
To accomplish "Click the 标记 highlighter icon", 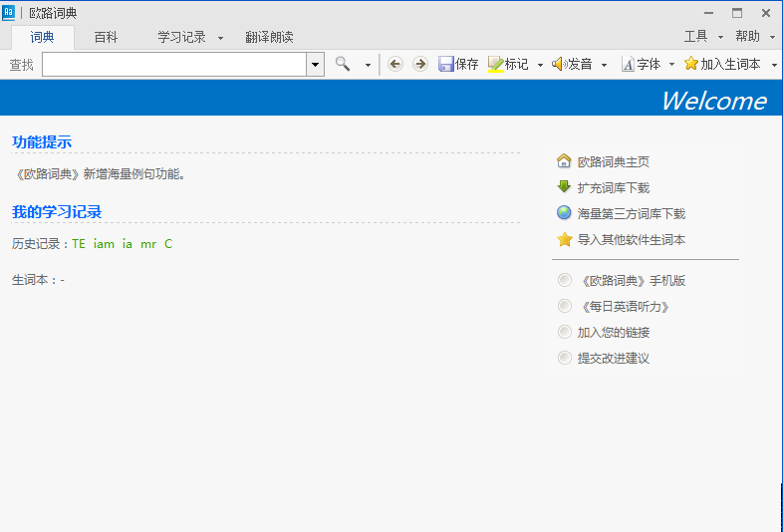I will [495, 64].
